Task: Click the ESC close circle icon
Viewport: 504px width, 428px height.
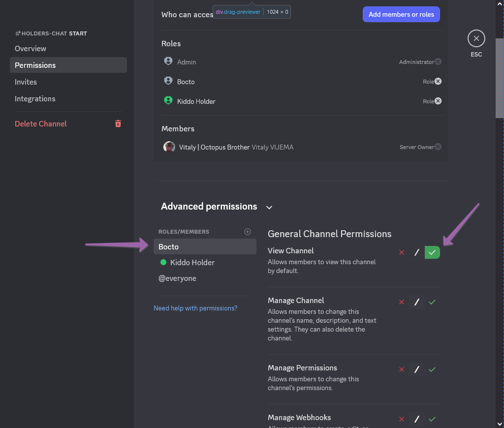Action: [x=476, y=38]
